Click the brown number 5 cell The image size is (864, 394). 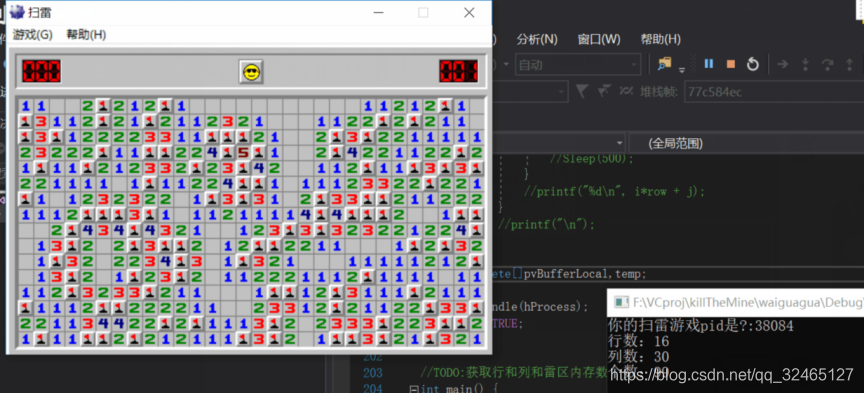coord(243,152)
